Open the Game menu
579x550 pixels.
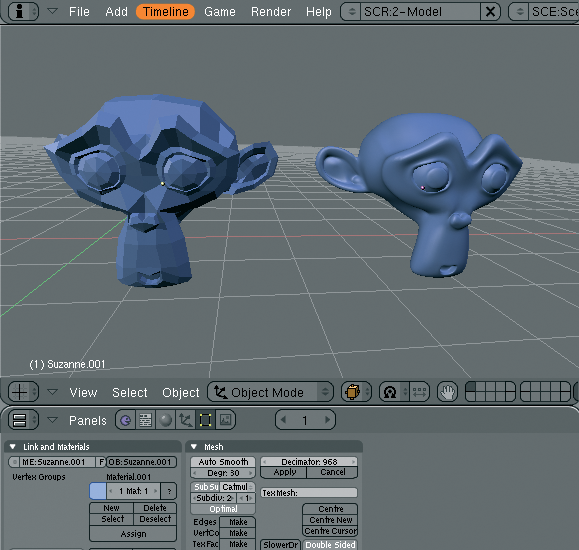(220, 12)
